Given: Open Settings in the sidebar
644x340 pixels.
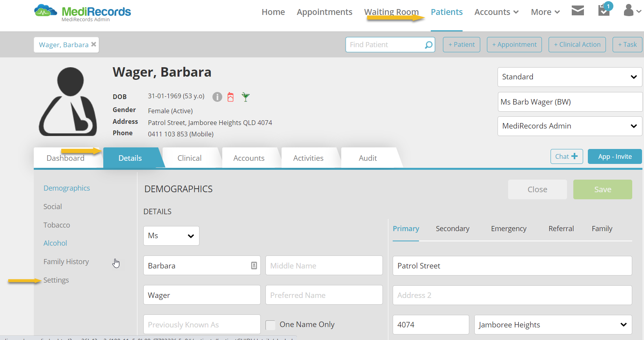Looking at the screenshot, I should pos(56,280).
